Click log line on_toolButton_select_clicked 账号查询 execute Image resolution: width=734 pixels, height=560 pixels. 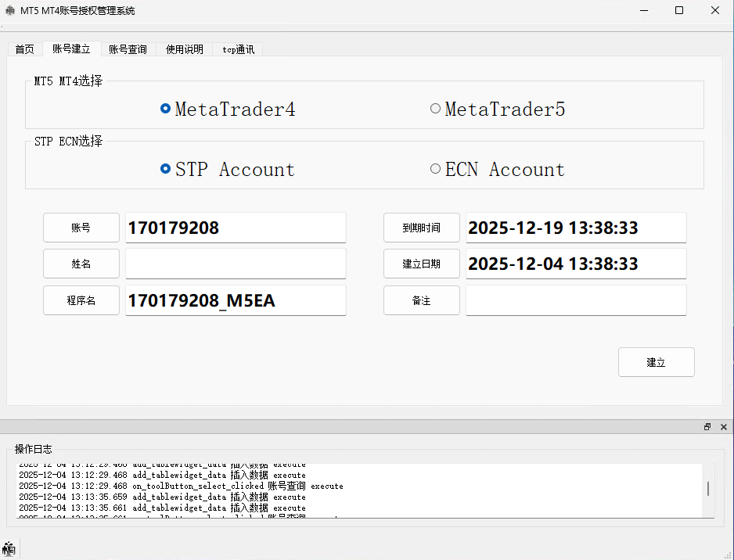182,486
